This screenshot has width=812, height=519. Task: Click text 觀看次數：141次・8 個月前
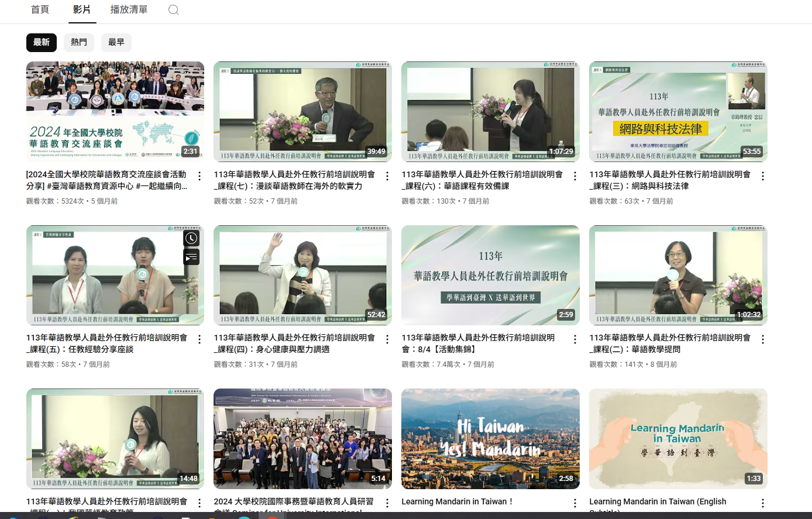[634, 364]
